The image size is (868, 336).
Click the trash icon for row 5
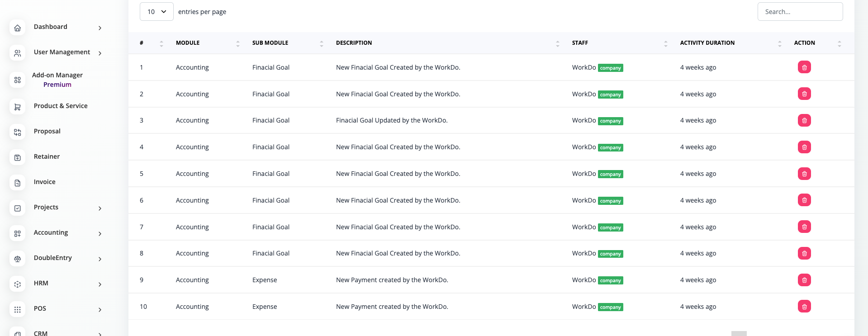tap(804, 174)
